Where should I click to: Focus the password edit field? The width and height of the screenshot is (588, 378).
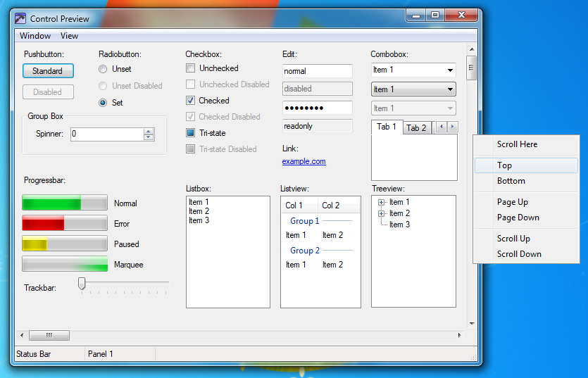coord(318,108)
